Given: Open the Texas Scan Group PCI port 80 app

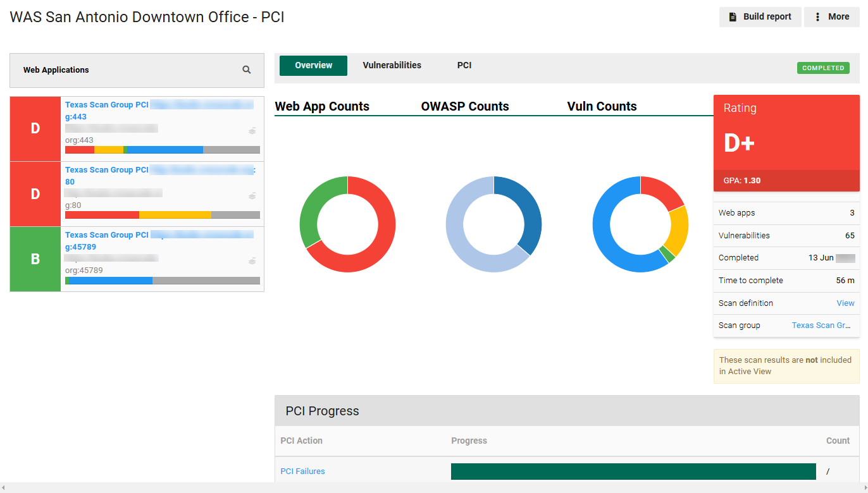Looking at the screenshot, I should (x=106, y=170).
